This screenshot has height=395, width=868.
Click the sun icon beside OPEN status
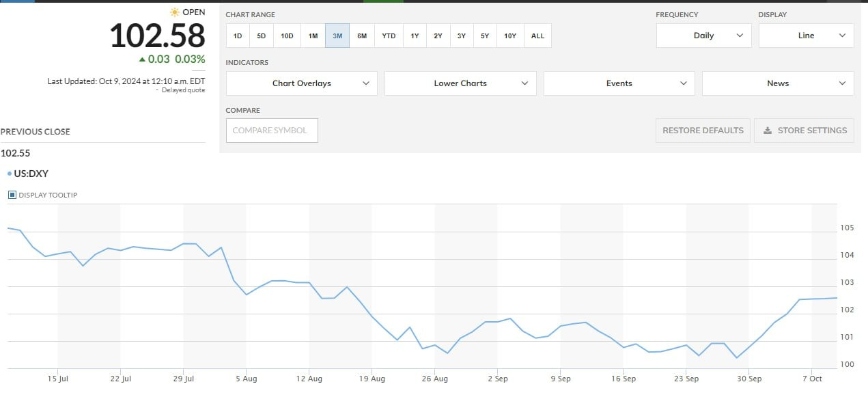[x=175, y=12]
